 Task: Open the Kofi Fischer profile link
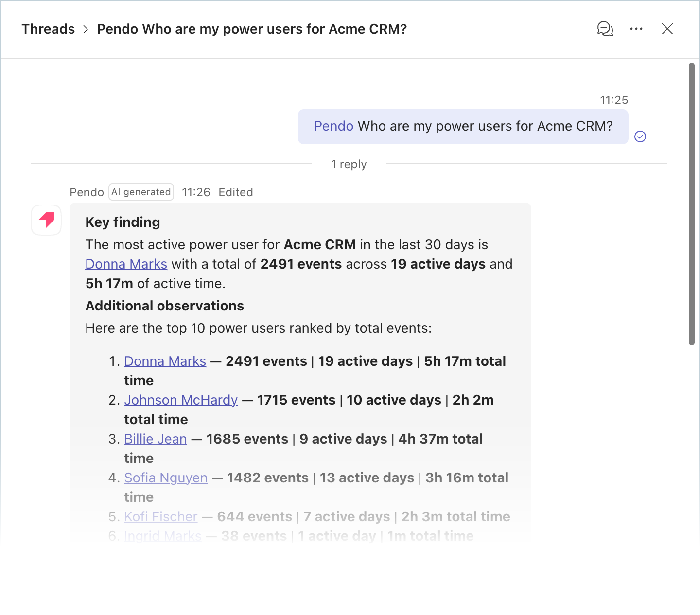click(161, 516)
